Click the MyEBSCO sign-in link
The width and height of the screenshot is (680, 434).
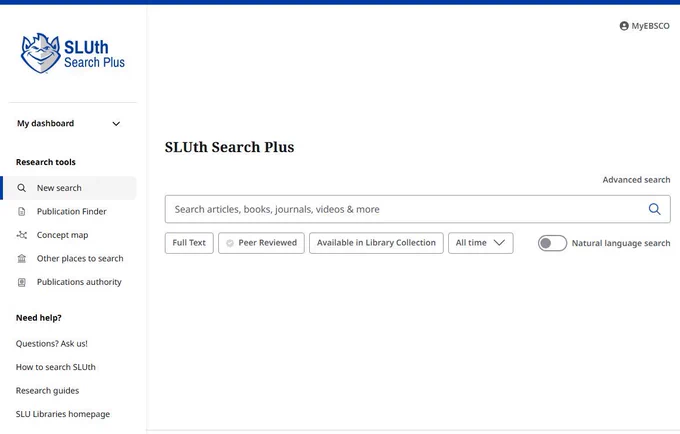[x=645, y=26]
